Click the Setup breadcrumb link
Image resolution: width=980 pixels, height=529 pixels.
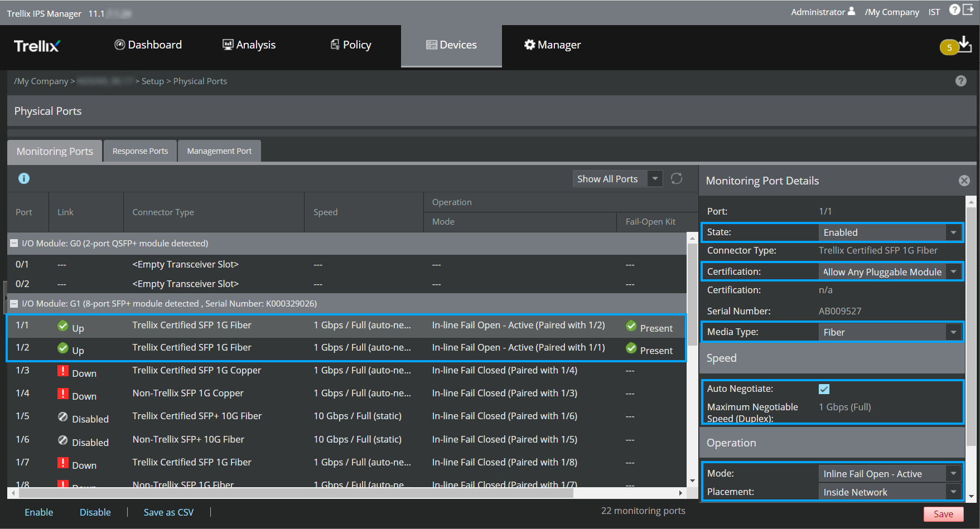click(153, 81)
